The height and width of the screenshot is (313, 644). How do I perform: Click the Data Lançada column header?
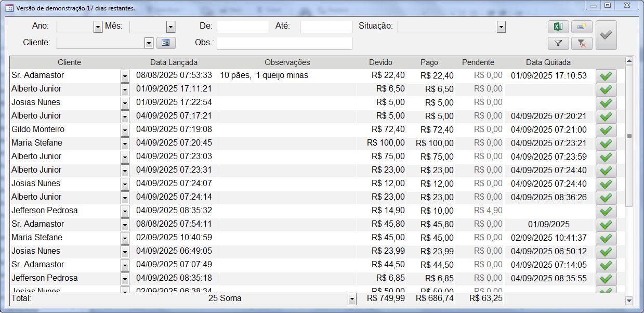coord(174,62)
